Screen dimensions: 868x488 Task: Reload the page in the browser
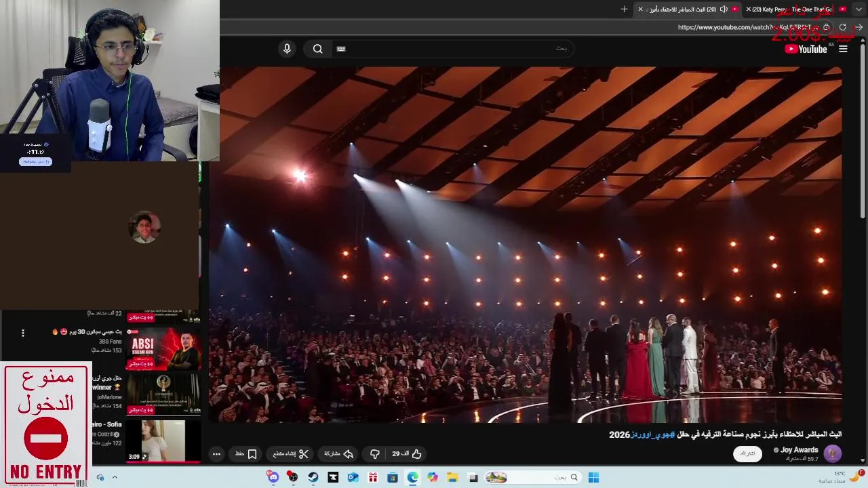click(x=842, y=27)
